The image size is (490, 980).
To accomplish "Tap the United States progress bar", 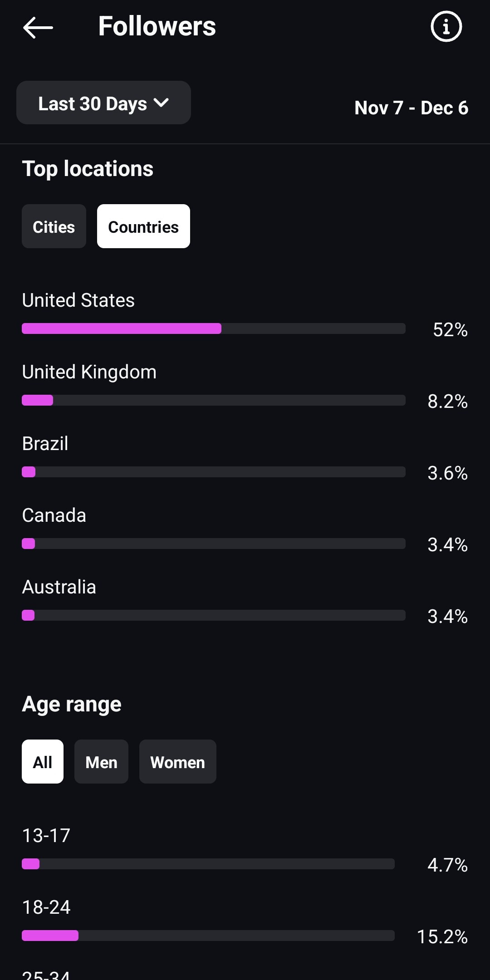I will (213, 328).
